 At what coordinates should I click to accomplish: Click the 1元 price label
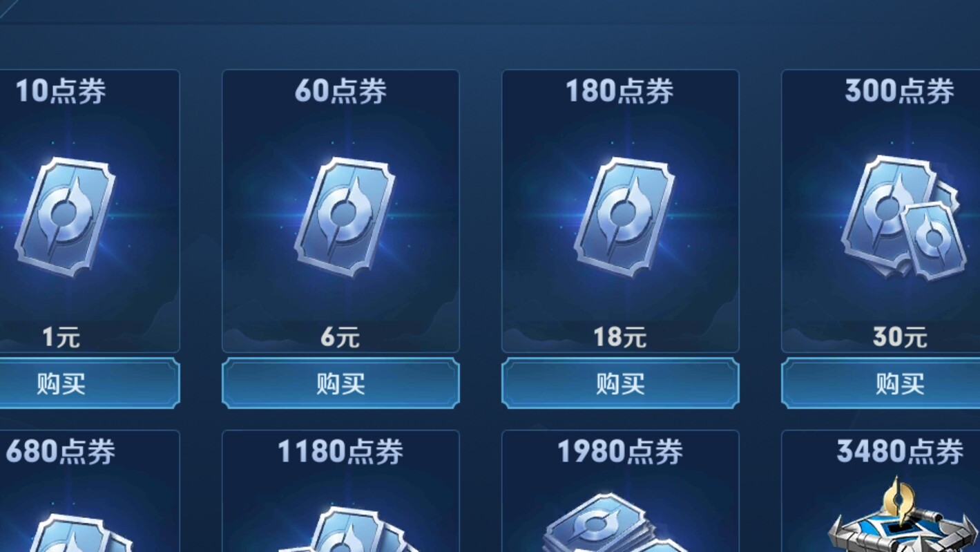[61, 337]
